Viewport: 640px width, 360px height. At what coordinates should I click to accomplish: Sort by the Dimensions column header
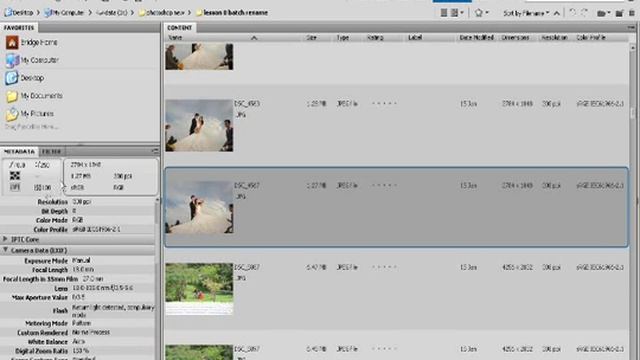tap(515, 38)
